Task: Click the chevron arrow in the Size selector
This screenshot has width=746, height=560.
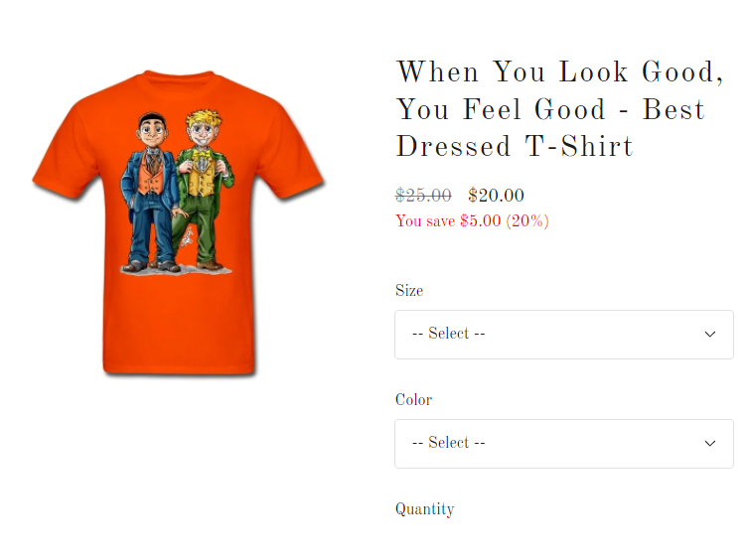Action: pos(710,335)
